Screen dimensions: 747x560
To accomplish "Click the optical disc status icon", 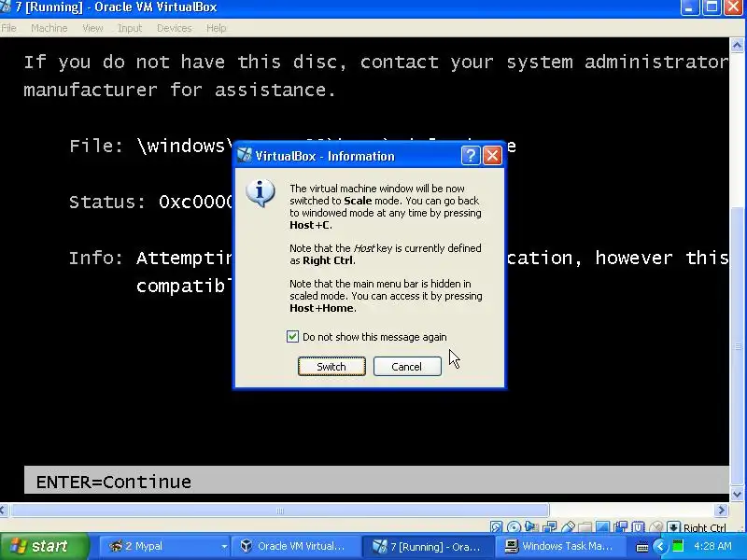I will [514, 526].
